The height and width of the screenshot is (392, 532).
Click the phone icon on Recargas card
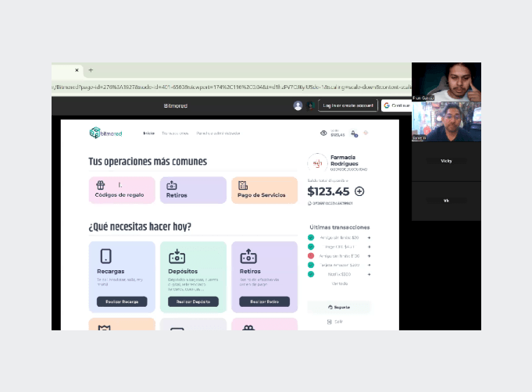105,256
